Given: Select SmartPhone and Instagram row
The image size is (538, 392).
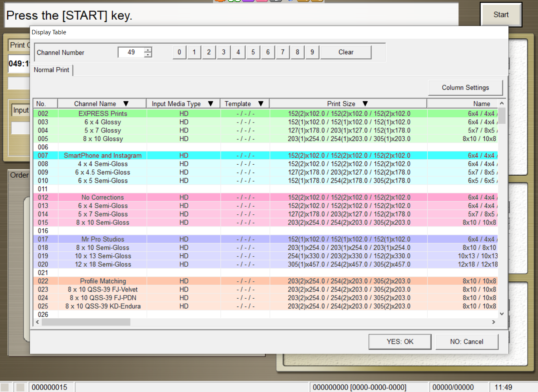Looking at the screenshot, I should [266, 156].
